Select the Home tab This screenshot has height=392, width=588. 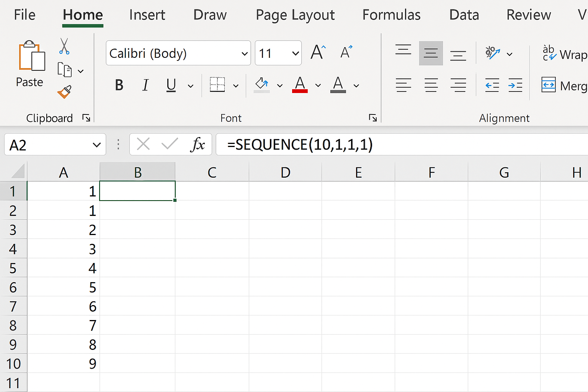click(x=83, y=15)
